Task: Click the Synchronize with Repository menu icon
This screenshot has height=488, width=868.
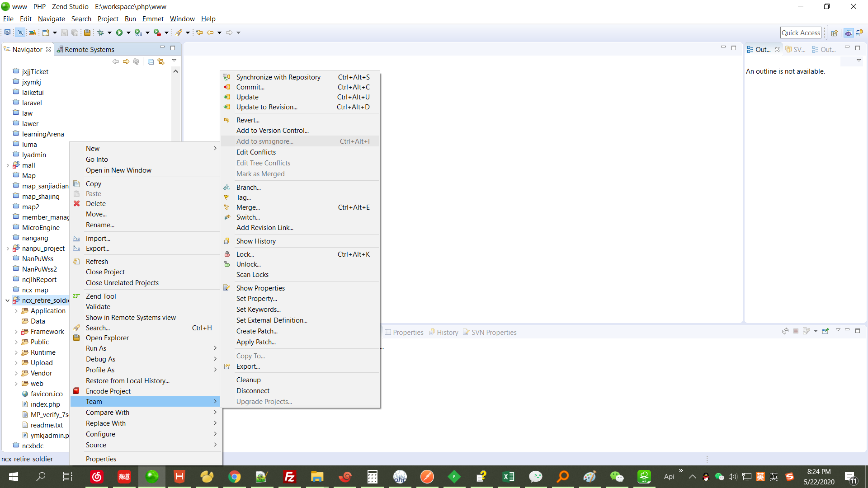Action: pos(227,77)
